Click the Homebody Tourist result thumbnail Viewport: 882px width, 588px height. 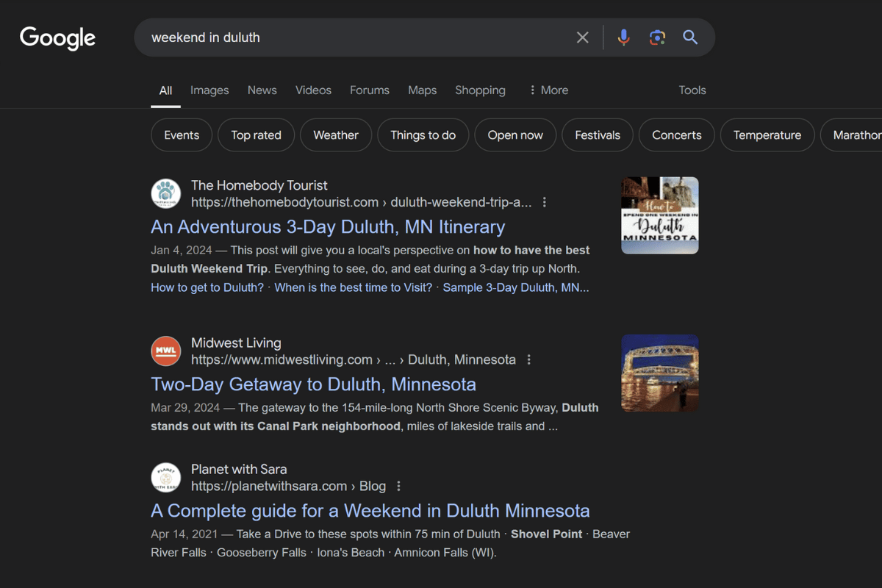[659, 215]
